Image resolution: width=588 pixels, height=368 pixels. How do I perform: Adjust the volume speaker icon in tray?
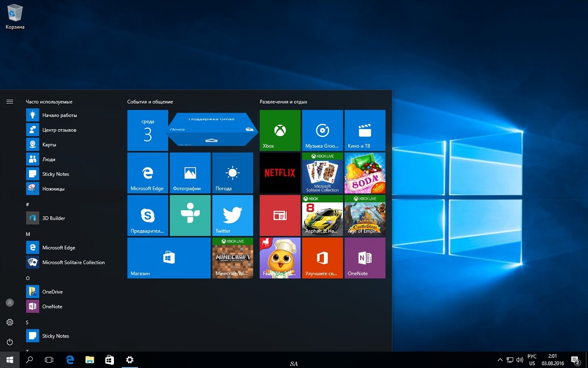tap(520, 360)
